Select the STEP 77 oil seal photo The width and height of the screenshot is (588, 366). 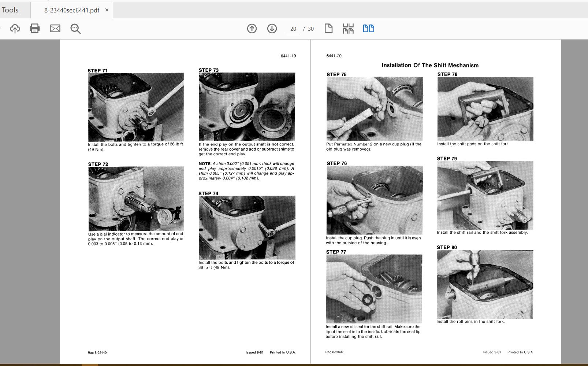point(374,289)
